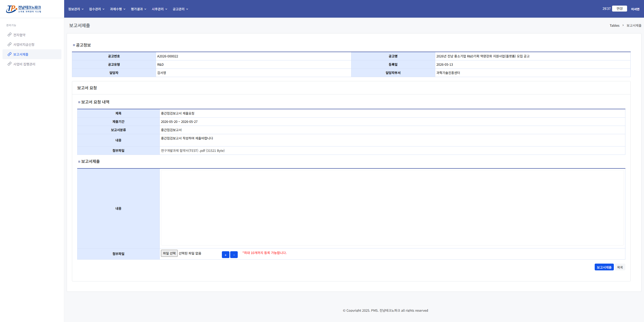
Task: Click the link icon beside 보고서제출 in sidebar
Action: (x=10, y=54)
